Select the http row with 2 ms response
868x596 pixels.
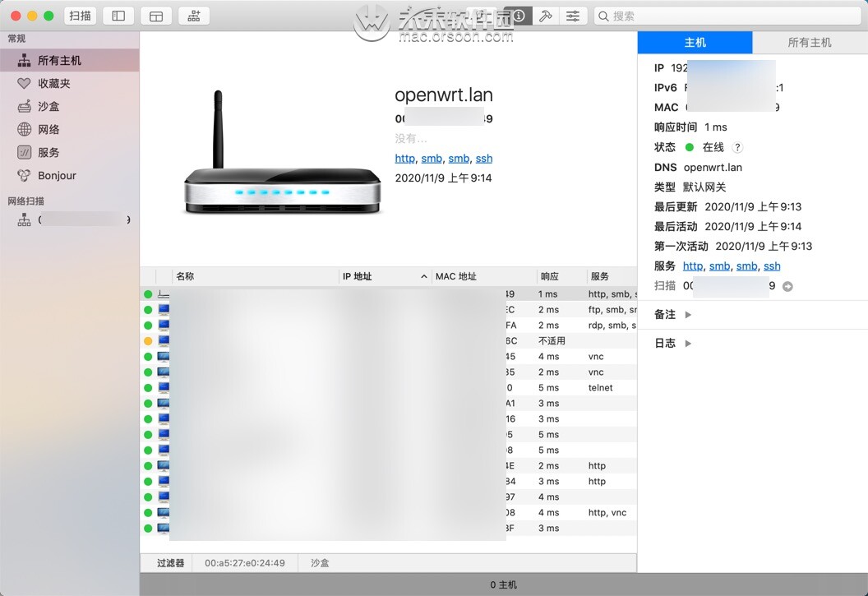(389, 466)
